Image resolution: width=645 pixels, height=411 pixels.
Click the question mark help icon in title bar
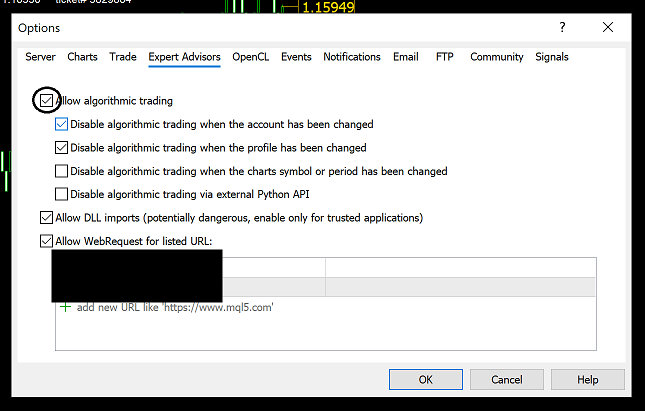tap(562, 27)
